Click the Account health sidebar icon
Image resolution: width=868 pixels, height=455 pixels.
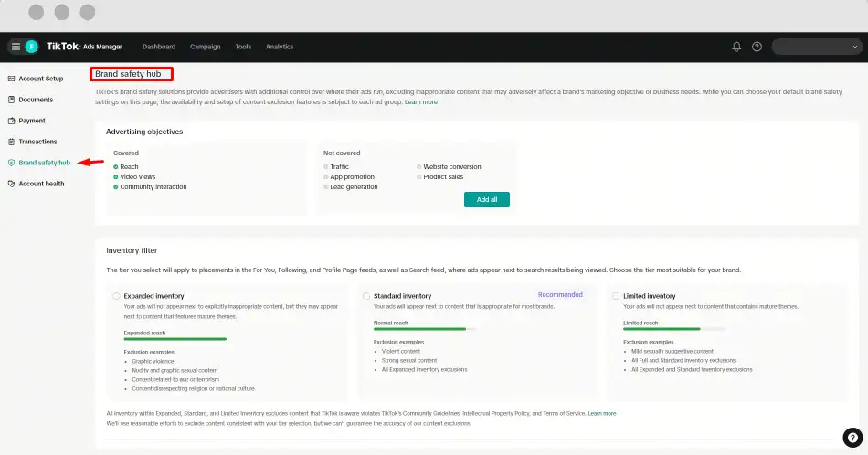pos(11,184)
